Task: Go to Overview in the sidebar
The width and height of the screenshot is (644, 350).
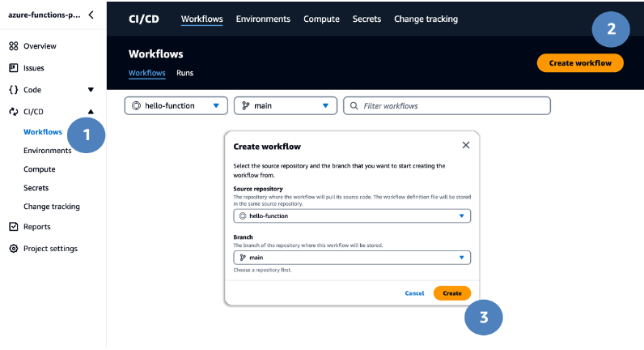Action: coord(40,46)
